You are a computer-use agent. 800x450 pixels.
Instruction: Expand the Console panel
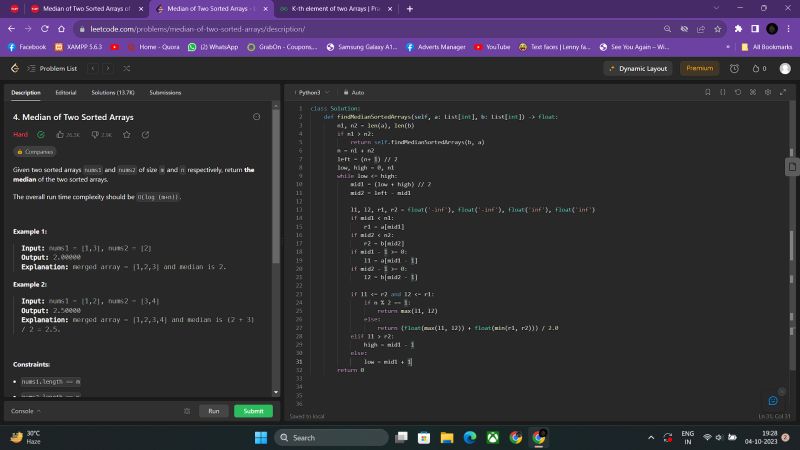[26, 411]
